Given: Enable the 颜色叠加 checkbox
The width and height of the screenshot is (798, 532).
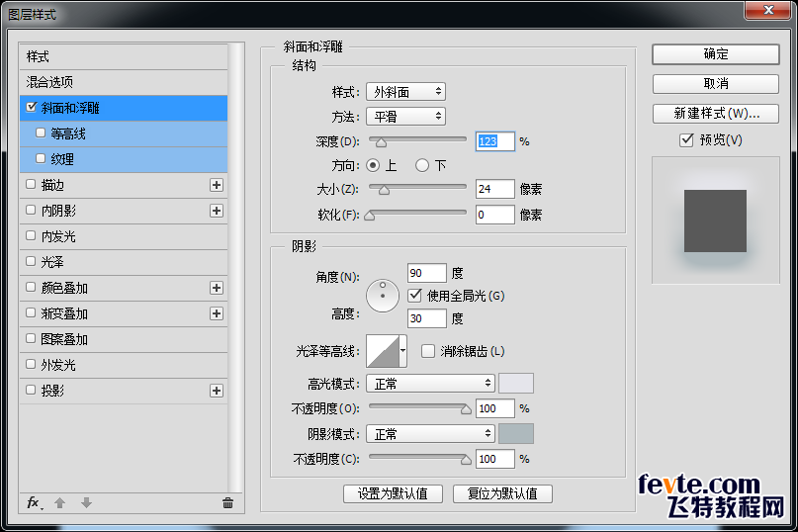Looking at the screenshot, I should pyautogui.click(x=31, y=287).
